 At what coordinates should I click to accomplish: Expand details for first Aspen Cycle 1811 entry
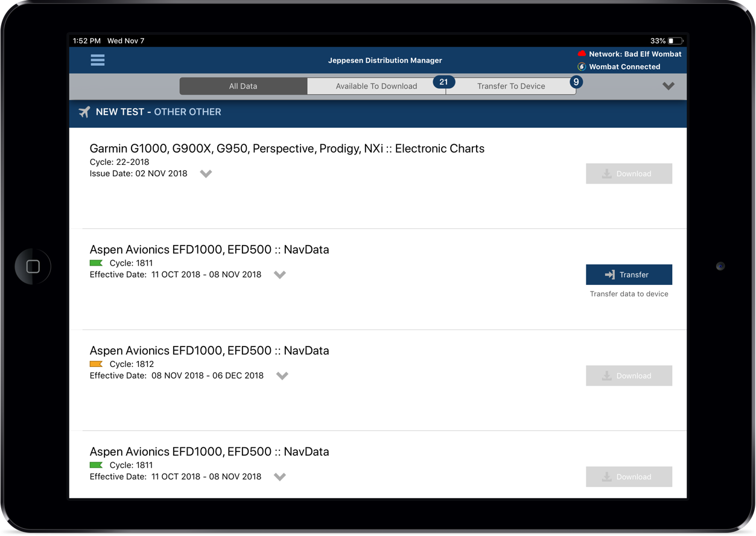click(279, 275)
